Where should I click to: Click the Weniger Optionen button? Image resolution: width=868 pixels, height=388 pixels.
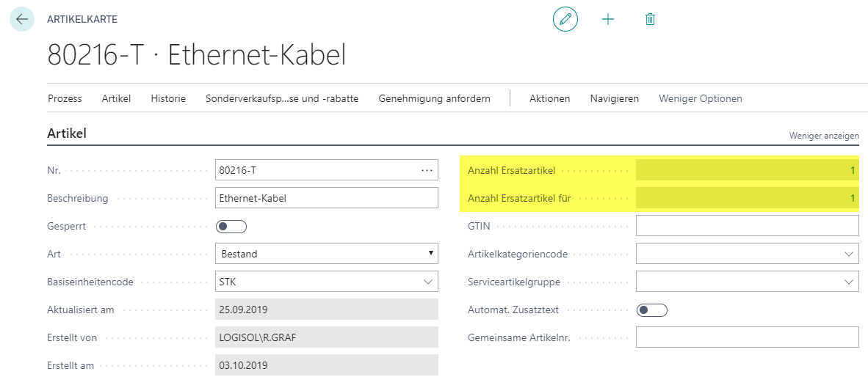pos(701,98)
